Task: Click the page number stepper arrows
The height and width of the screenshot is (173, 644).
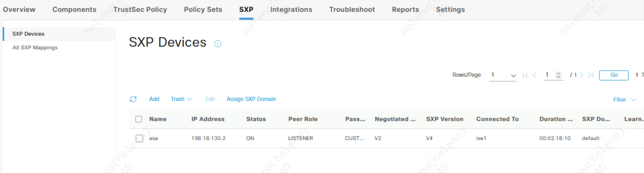Action: [558, 75]
